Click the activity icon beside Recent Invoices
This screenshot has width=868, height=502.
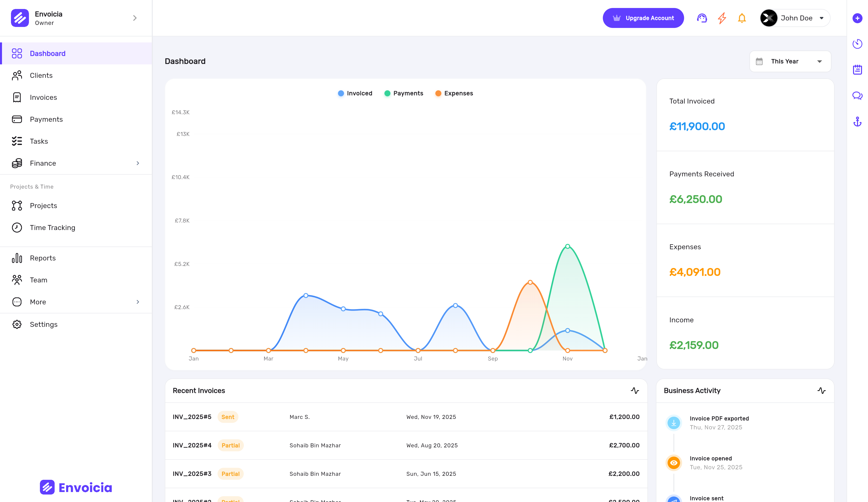635,391
